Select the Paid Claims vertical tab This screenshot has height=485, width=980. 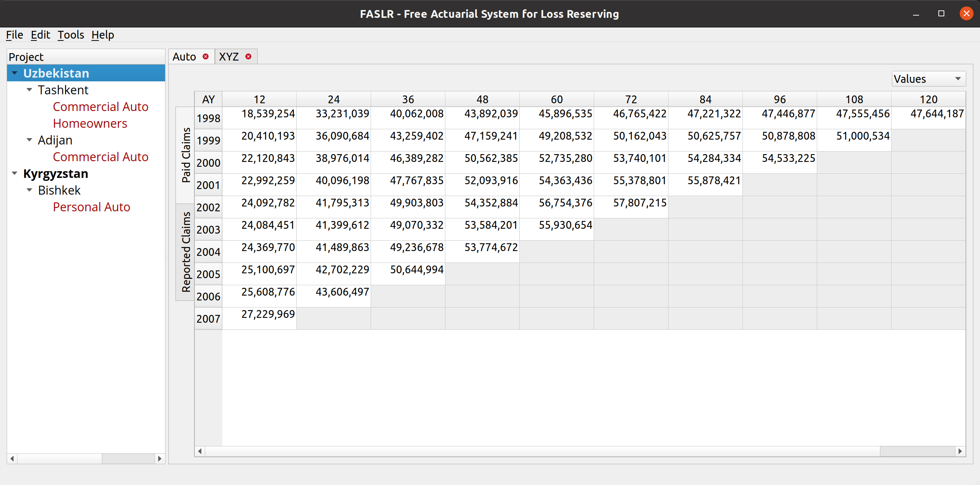point(185,155)
